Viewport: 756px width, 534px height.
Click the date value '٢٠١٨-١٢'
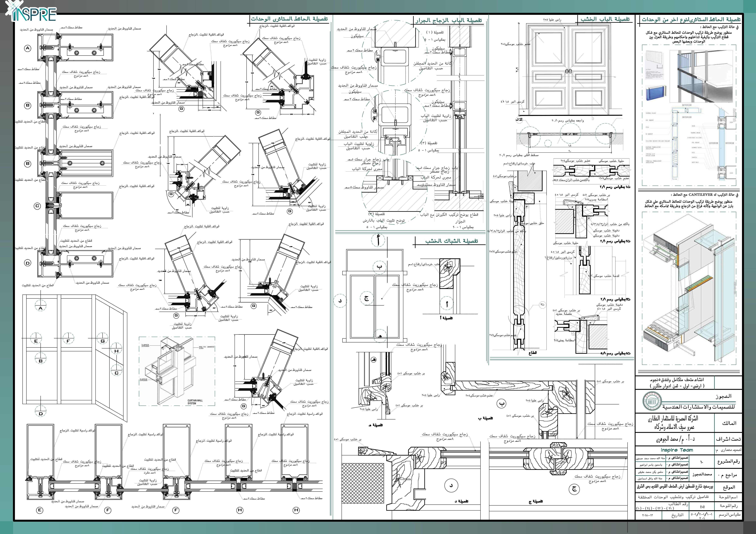tap(647, 516)
